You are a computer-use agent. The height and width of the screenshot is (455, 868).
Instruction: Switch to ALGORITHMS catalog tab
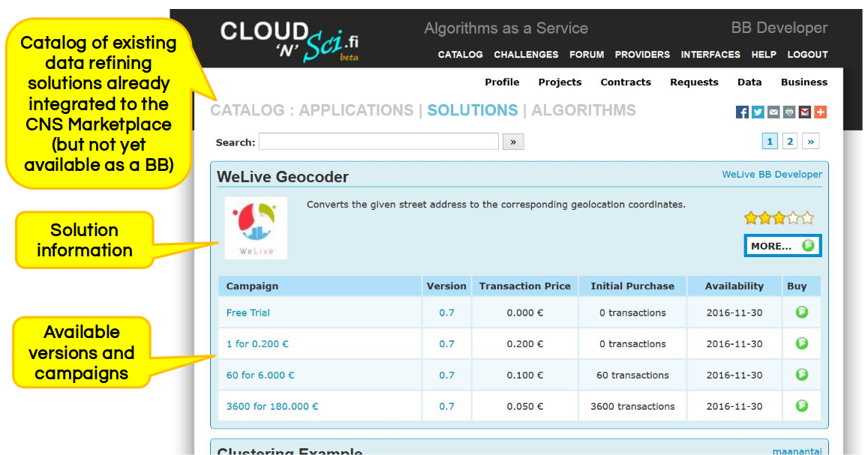click(584, 111)
